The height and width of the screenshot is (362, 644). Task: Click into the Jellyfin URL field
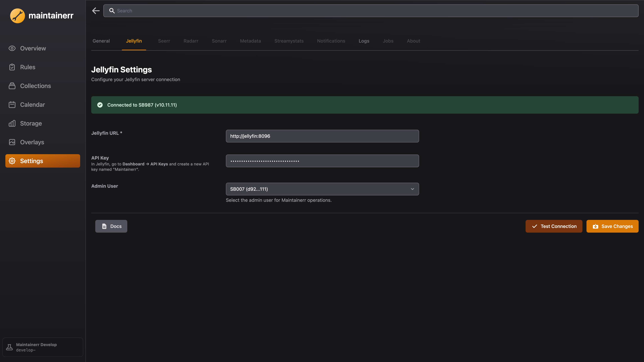click(322, 136)
